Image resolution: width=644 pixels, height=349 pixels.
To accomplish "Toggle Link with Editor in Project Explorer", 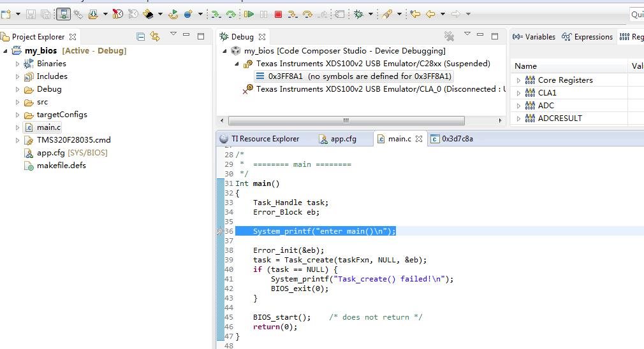I will click(x=155, y=36).
